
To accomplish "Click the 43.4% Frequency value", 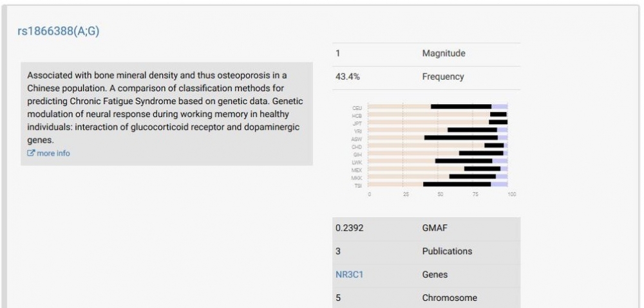I will (348, 77).
